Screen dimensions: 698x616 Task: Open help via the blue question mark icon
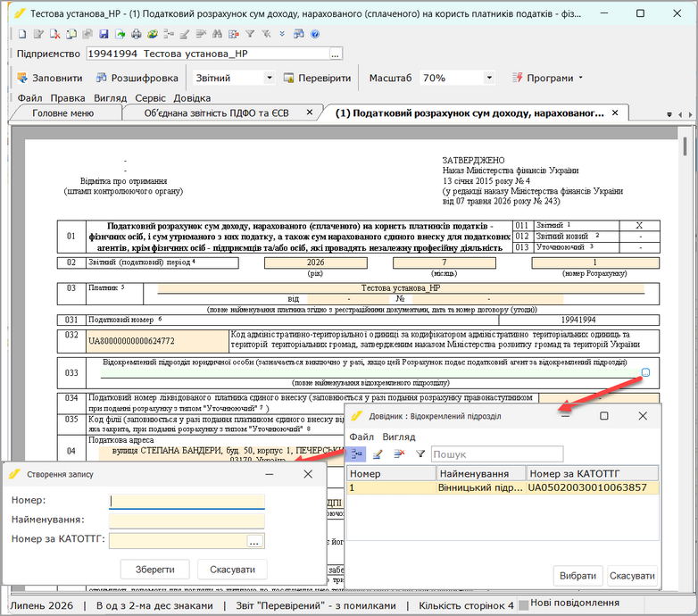click(x=315, y=34)
